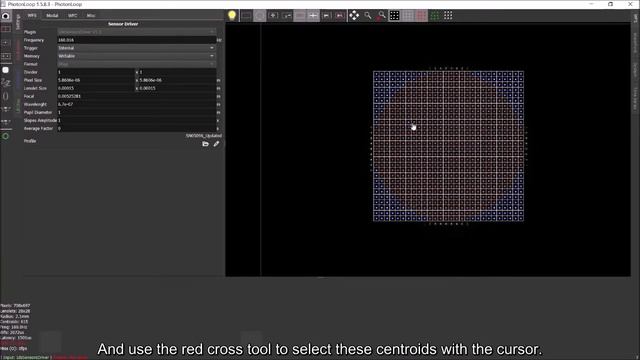Click the yellow light bulb icon
This screenshot has width=640, height=360.
point(232,16)
